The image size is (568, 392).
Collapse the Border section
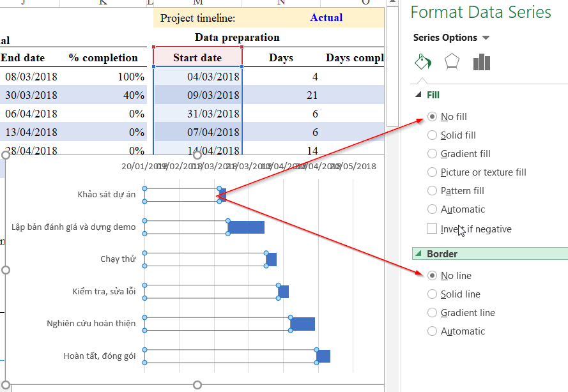click(419, 253)
